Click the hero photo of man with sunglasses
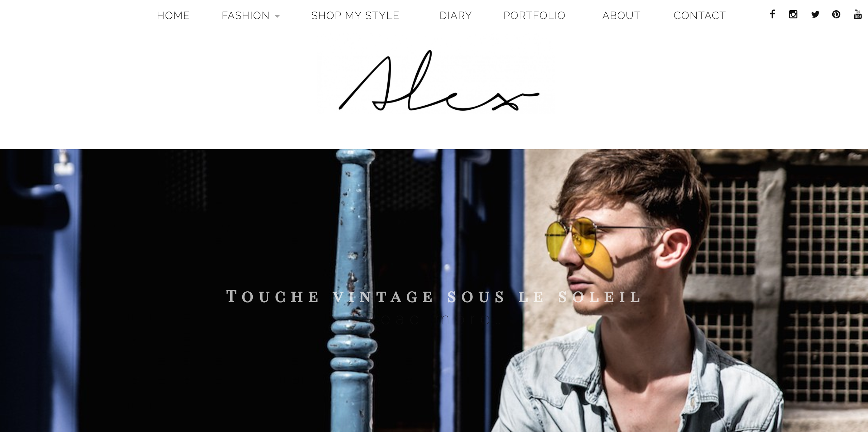 [434, 291]
